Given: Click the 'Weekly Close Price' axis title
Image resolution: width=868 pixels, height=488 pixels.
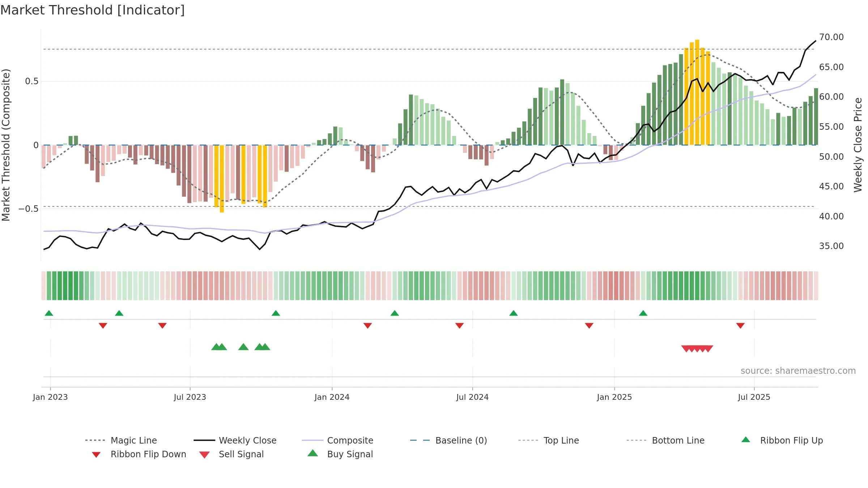Looking at the screenshot, I should click(x=858, y=145).
